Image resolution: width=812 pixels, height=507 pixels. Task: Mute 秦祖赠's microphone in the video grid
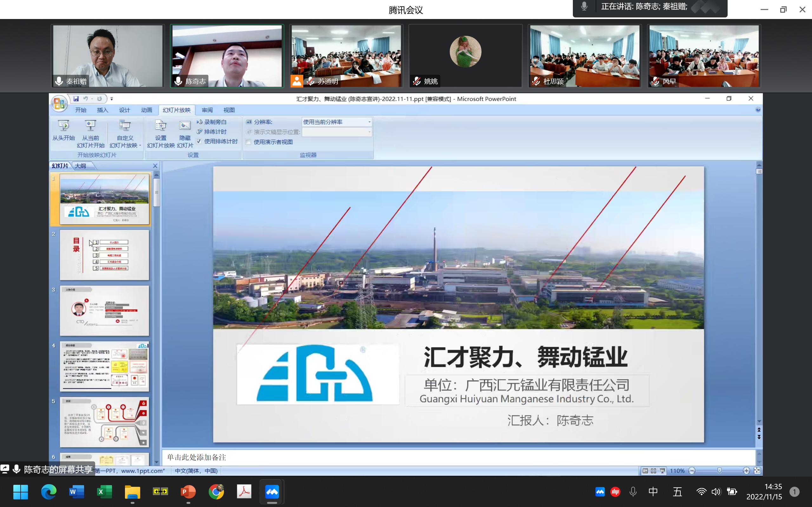pyautogui.click(x=59, y=81)
